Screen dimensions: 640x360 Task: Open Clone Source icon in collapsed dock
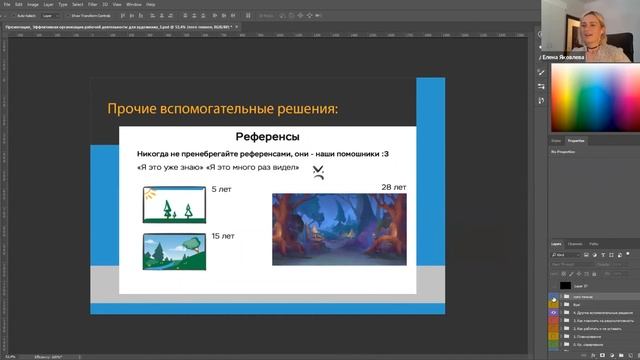[541, 100]
